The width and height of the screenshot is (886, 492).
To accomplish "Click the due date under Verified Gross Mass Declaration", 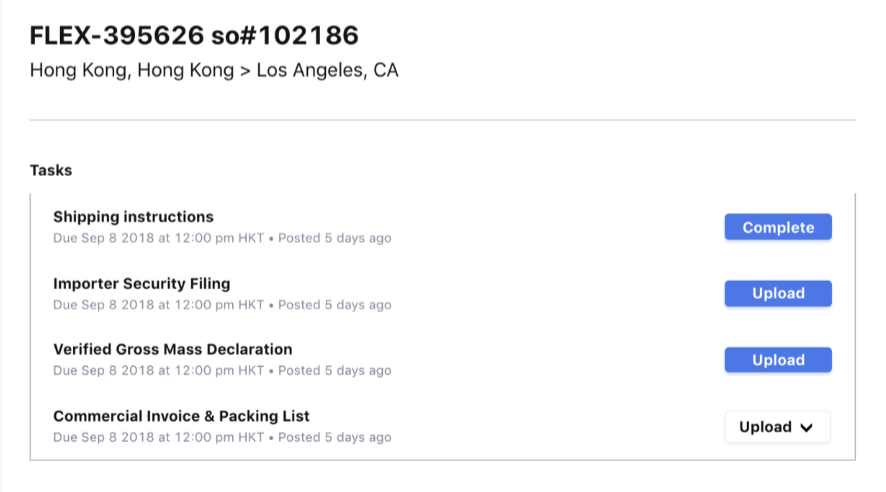I will click(x=158, y=371).
